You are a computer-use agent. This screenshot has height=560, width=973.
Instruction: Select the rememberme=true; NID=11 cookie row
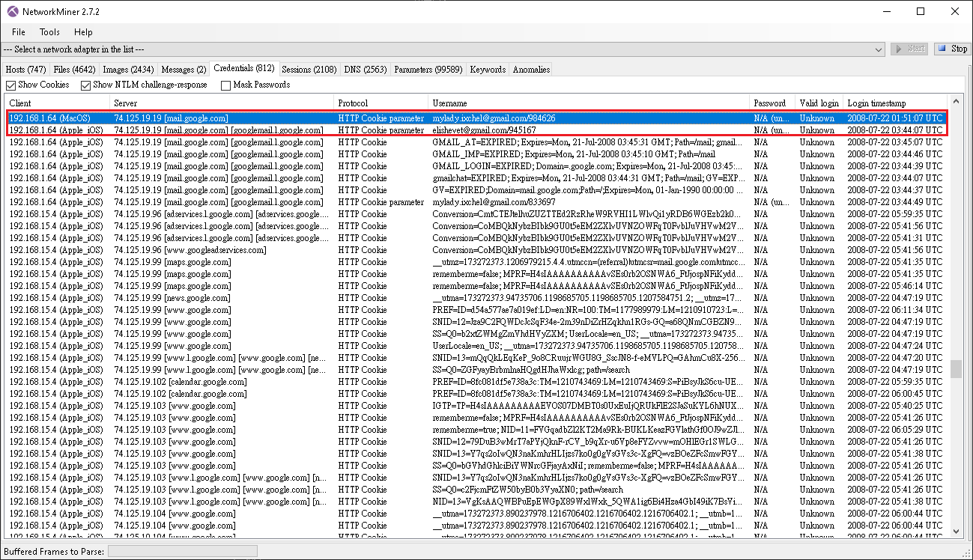[477, 430]
